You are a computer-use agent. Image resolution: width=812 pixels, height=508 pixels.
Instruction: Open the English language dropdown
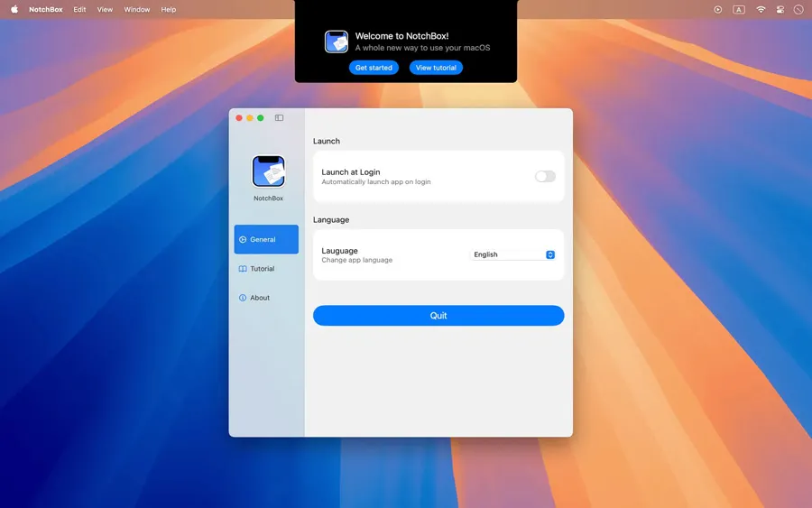512,254
